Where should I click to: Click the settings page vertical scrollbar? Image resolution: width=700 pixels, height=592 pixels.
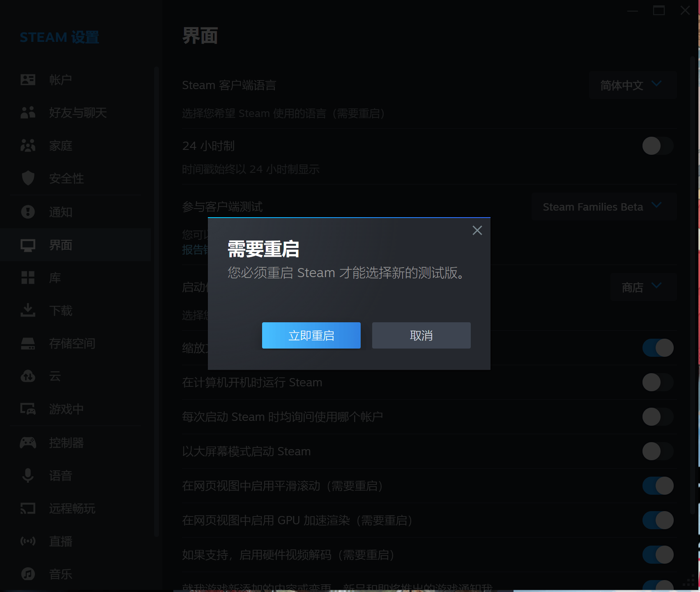click(x=693, y=285)
